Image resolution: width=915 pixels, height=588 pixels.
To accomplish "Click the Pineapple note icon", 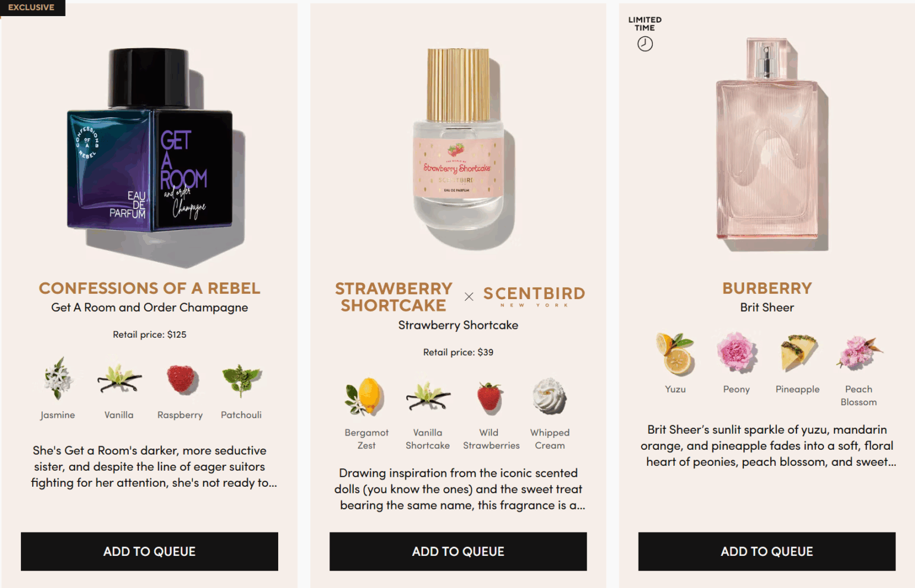I will point(798,352).
